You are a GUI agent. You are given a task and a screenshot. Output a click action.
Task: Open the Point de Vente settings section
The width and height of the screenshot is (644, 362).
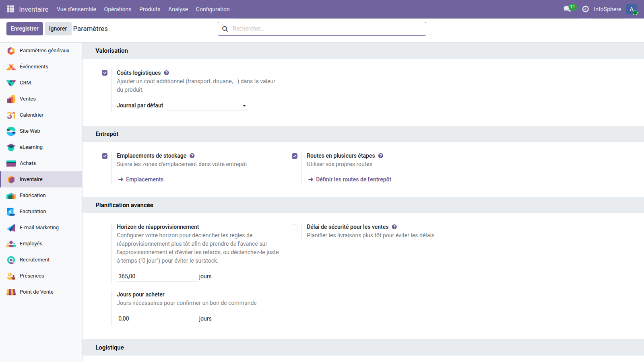(36, 292)
